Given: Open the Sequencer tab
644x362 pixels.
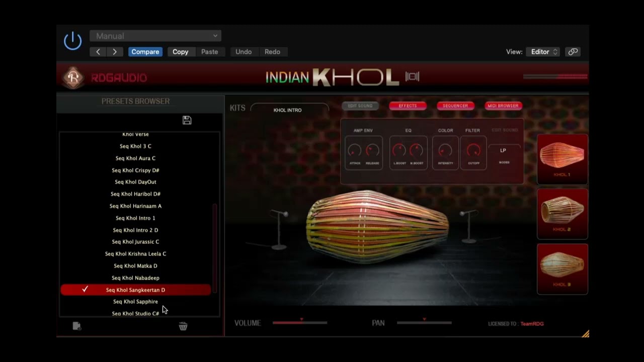Looking at the screenshot, I should [455, 106].
